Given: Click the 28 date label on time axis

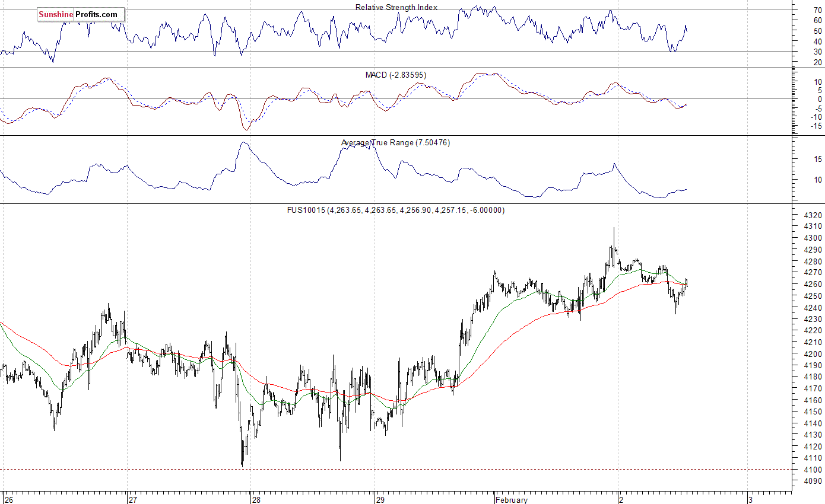Looking at the screenshot, I should (x=257, y=499).
